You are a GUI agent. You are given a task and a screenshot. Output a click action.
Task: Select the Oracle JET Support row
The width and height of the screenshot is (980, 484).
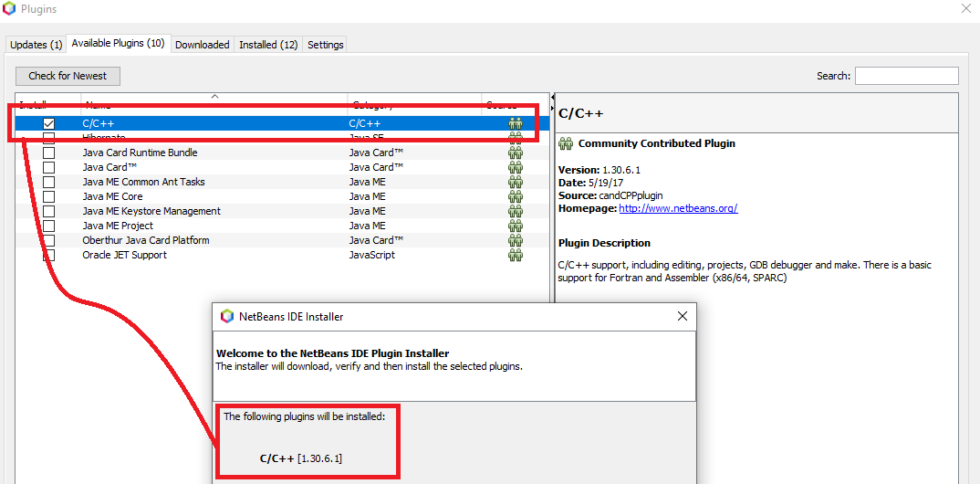[282, 255]
